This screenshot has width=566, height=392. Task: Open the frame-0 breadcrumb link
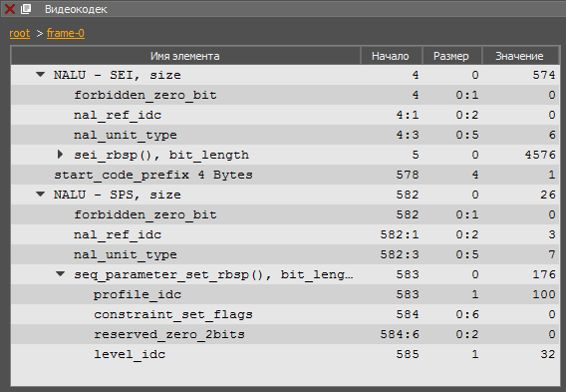66,33
